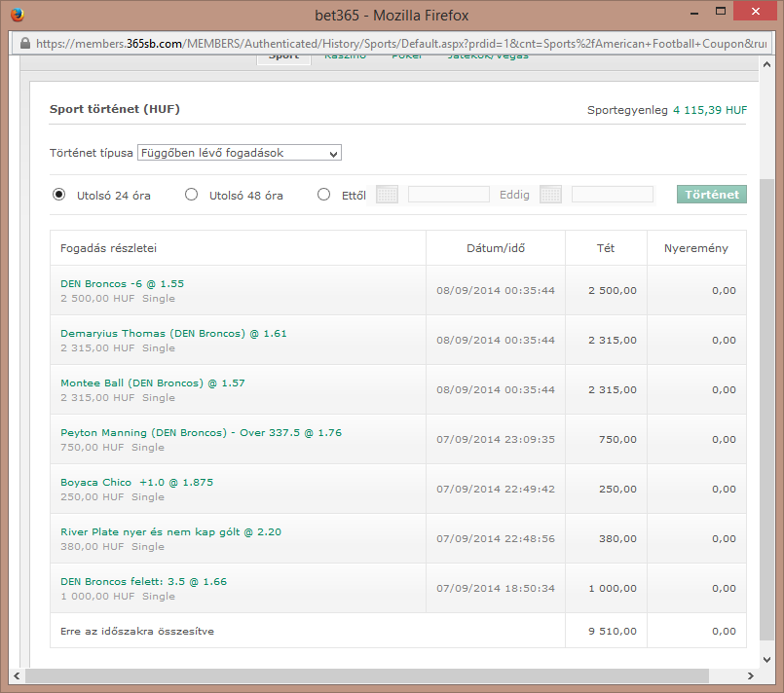Click the Dátum/idő column header
Viewport: 784px width, 693px height.
coord(496,248)
